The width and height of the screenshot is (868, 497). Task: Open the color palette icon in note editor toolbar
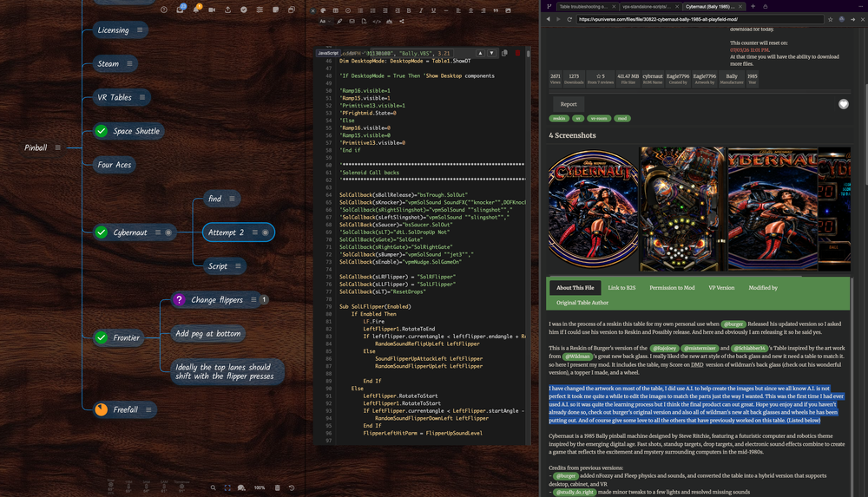coord(323,10)
